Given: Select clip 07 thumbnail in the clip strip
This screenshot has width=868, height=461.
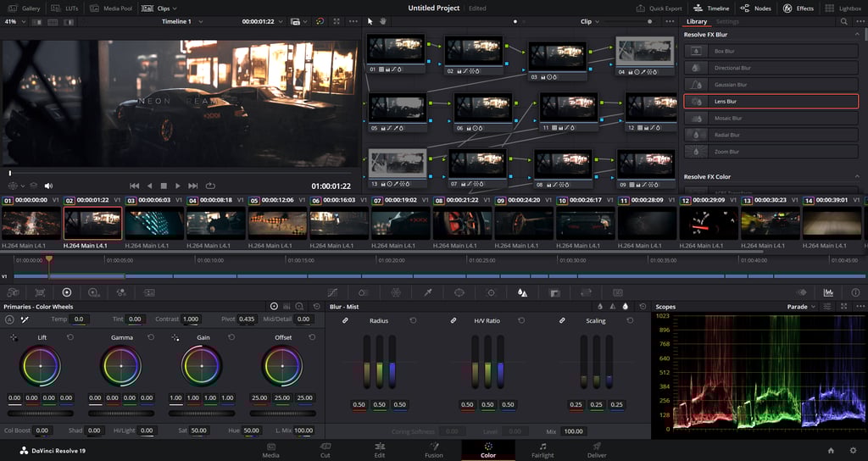Looking at the screenshot, I should [x=402, y=224].
